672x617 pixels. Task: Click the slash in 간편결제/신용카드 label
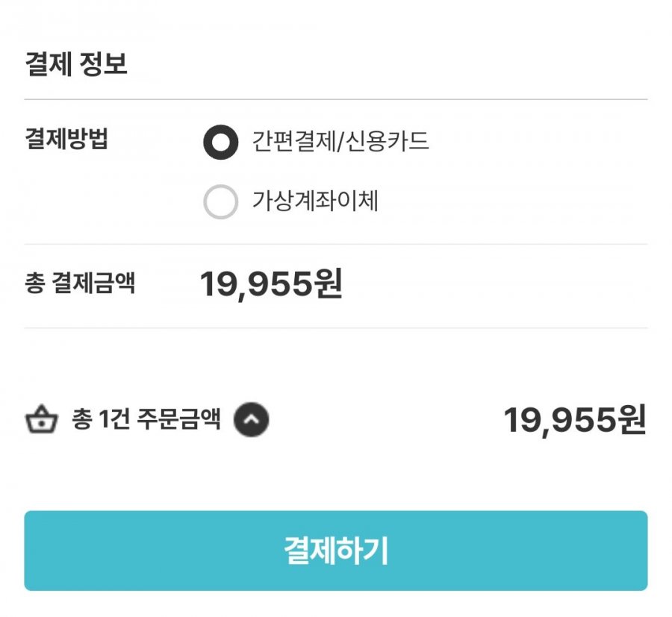[340, 141]
